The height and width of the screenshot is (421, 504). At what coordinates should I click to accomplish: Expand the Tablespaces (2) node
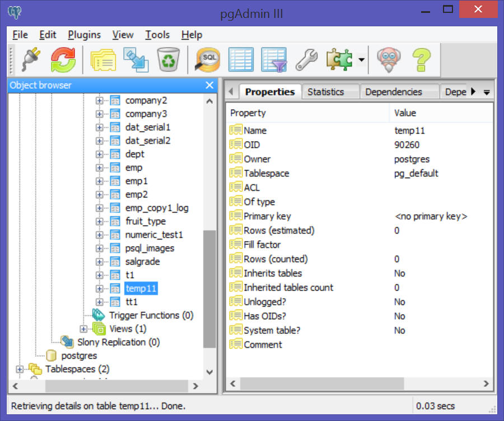click(19, 369)
